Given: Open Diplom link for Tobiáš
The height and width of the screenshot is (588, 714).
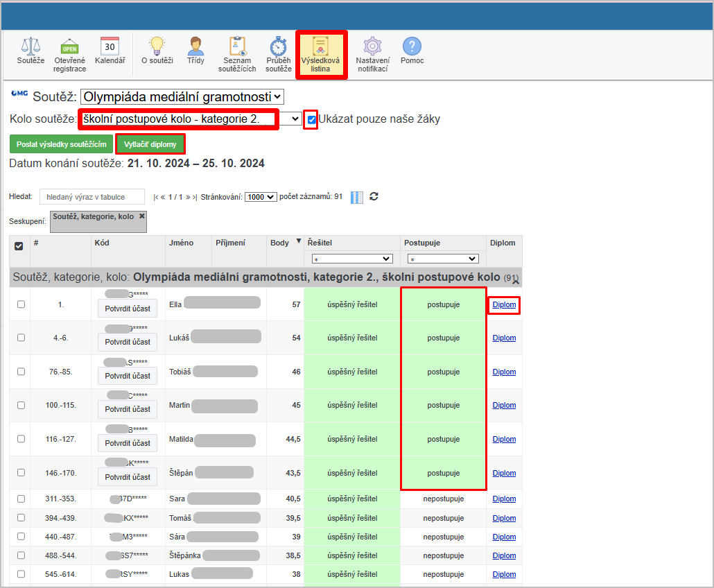Looking at the screenshot, I should (504, 372).
